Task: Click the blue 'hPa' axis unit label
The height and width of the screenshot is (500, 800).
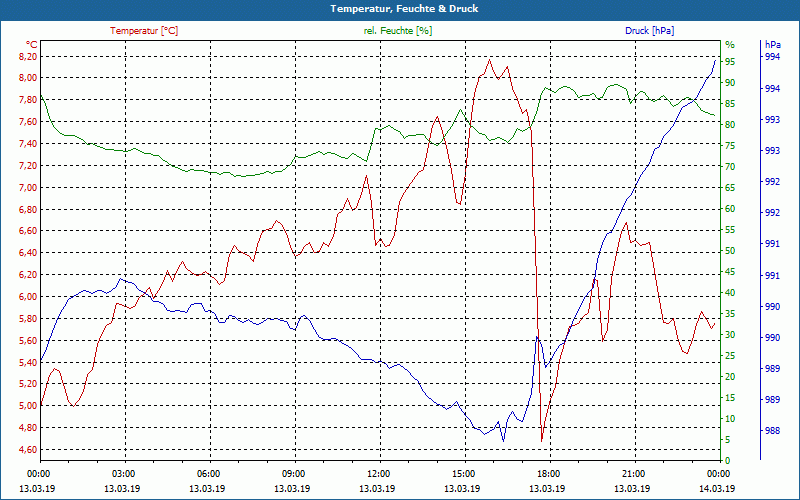Action: click(x=773, y=44)
